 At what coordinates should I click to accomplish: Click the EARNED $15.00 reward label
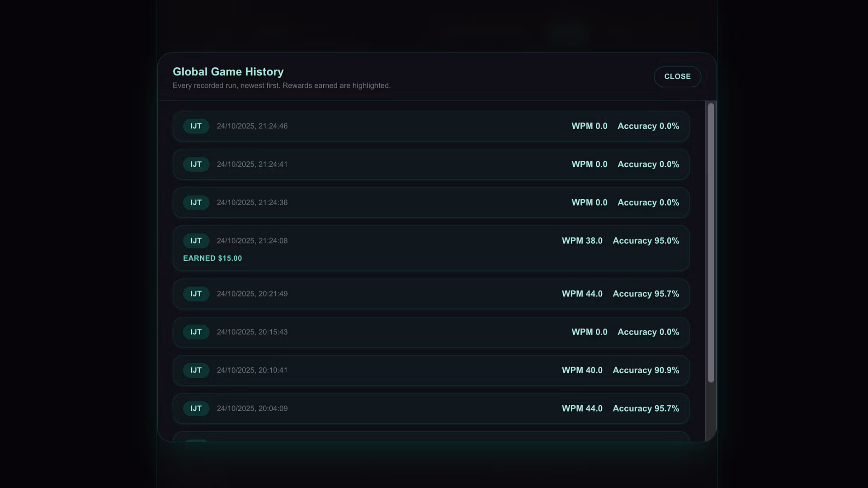[x=212, y=258]
